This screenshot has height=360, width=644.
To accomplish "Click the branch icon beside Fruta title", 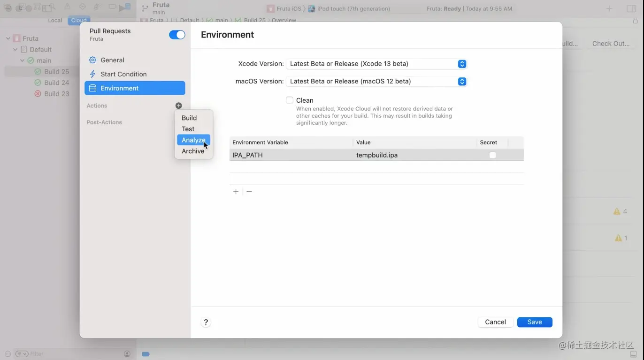I will [x=145, y=8].
